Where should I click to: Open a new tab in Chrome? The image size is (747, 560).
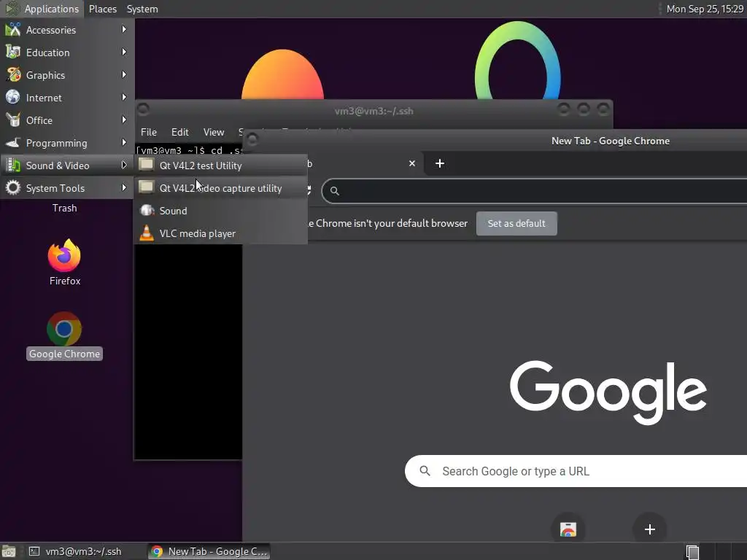[440, 163]
